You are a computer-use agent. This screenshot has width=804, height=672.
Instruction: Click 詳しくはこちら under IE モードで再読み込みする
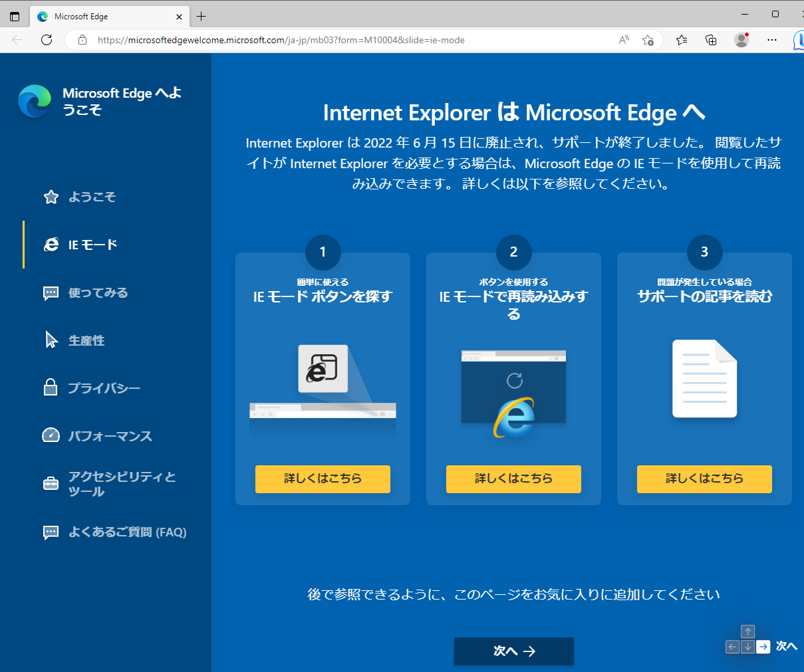pyautogui.click(x=513, y=479)
